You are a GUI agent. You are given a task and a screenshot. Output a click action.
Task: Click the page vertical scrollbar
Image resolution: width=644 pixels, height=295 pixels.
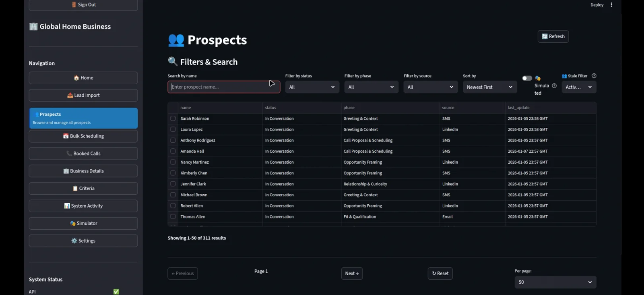tap(621, 134)
